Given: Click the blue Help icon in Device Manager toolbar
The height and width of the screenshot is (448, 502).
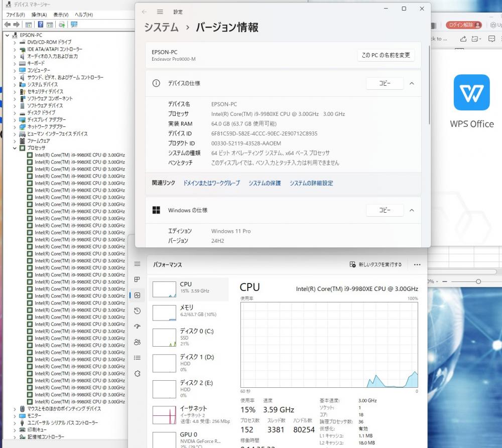Looking at the screenshot, I should (x=41, y=24).
